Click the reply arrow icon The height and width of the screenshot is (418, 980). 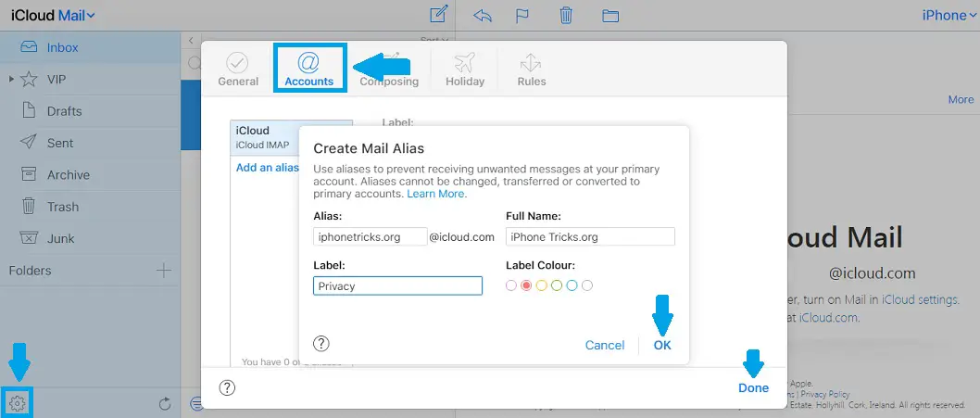click(x=482, y=16)
